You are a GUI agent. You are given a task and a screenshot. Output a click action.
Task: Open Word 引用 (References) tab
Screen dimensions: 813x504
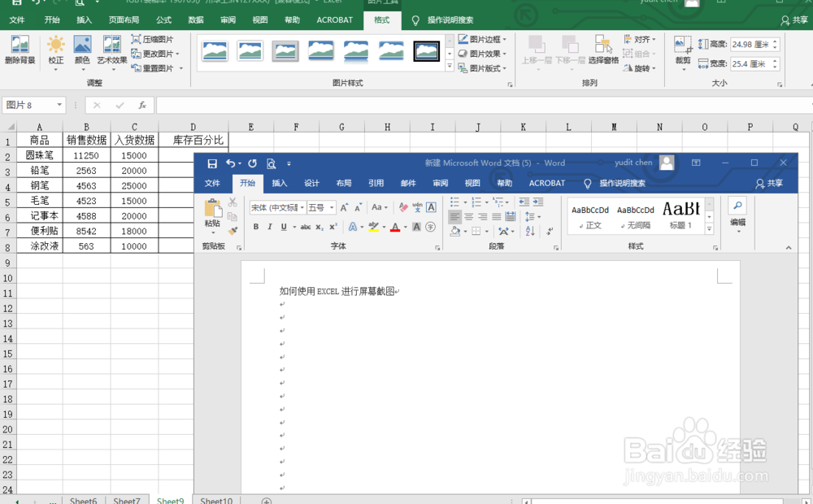376,183
